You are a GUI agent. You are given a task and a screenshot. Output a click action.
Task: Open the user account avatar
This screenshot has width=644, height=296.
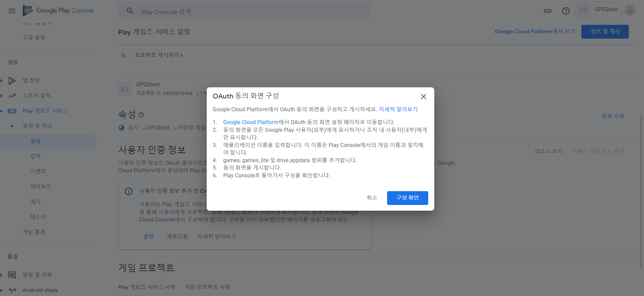(x=630, y=10)
